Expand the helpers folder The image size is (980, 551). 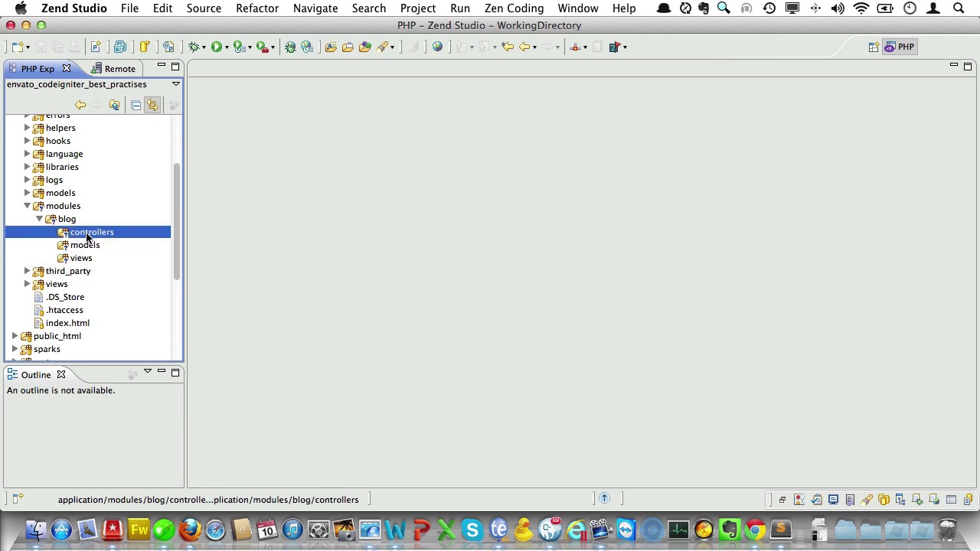point(28,128)
